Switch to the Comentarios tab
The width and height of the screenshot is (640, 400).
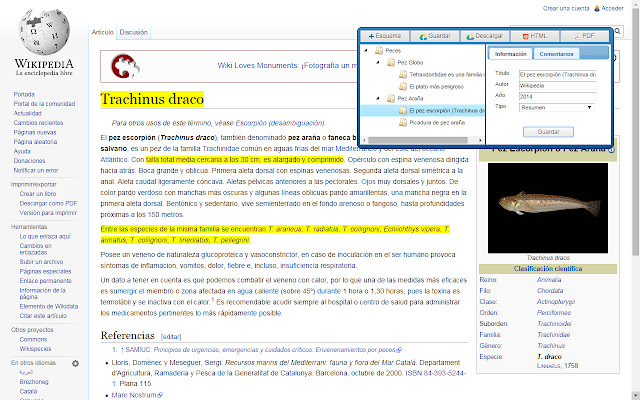557,54
